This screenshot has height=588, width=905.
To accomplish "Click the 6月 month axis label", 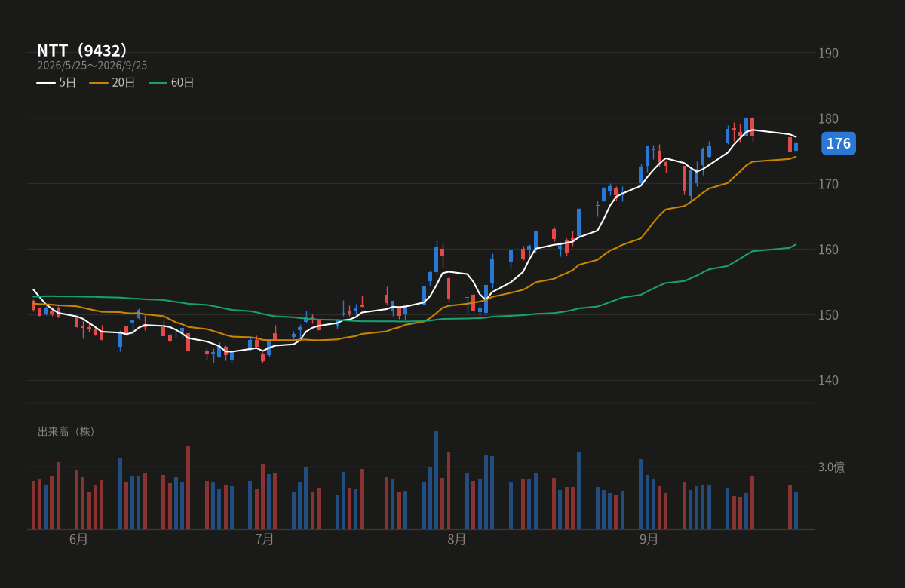I will (x=78, y=539).
